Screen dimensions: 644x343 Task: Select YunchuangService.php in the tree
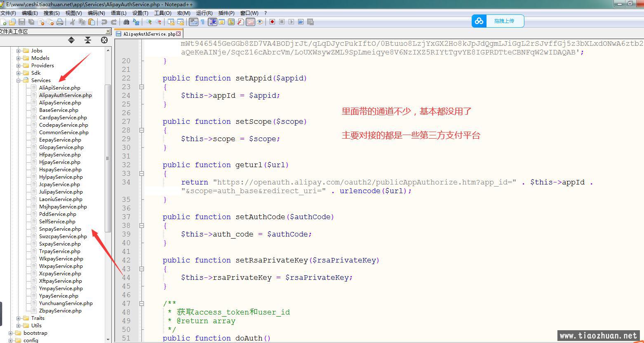click(66, 303)
